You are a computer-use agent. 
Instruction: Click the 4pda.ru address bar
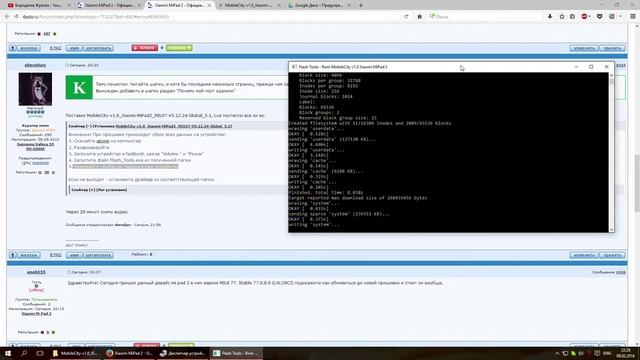208,17
